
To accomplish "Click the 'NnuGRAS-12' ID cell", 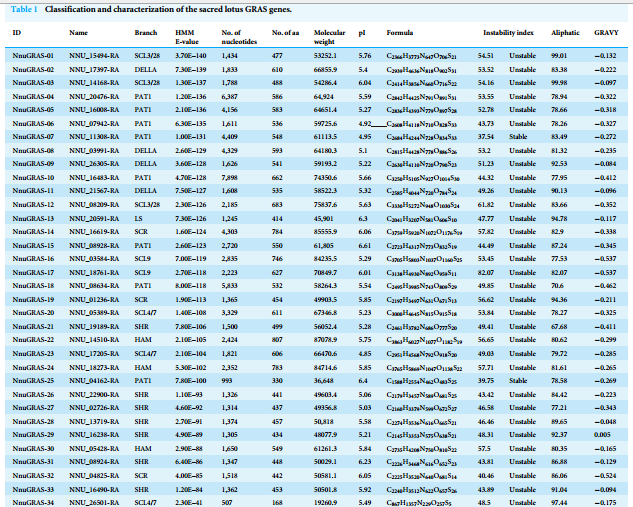I will coord(33,205).
